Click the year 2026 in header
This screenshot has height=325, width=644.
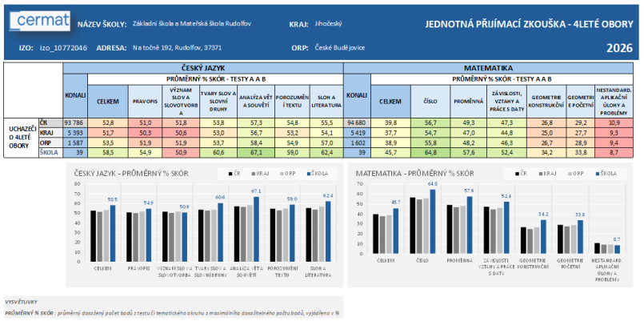620,48
